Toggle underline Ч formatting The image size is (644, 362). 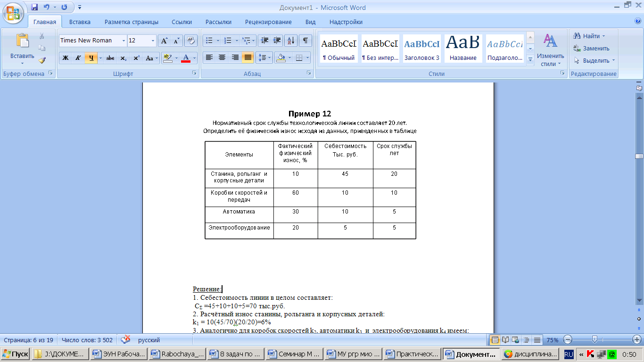pyautogui.click(x=91, y=58)
